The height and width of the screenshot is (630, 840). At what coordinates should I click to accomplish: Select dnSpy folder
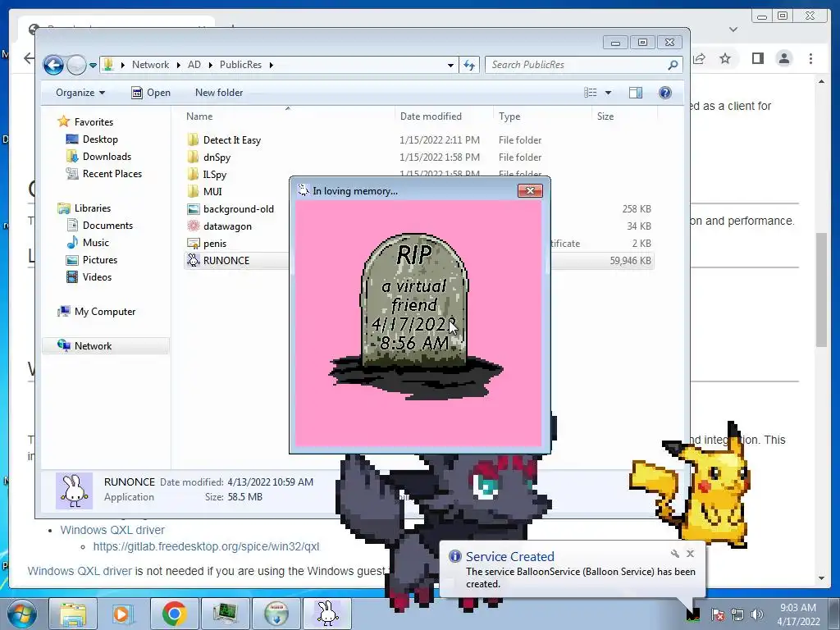coord(217,157)
